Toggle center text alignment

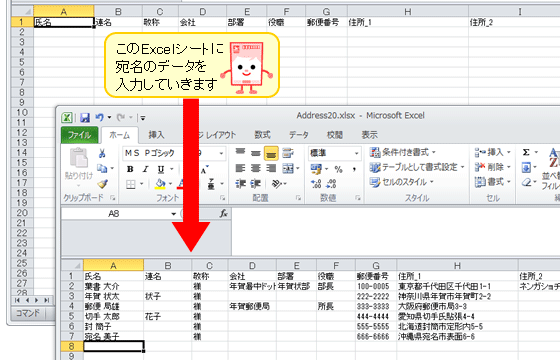(256, 168)
